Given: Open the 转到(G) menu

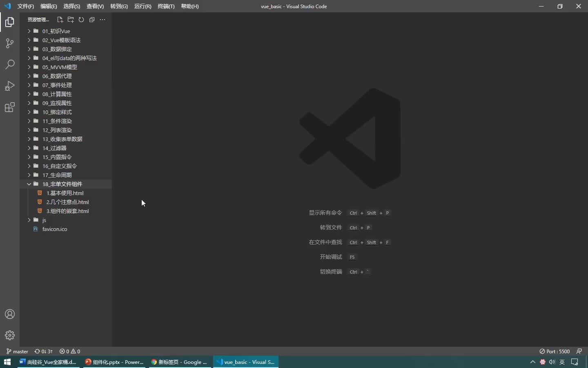Looking at the screenshot, I should tap(119, 6).
